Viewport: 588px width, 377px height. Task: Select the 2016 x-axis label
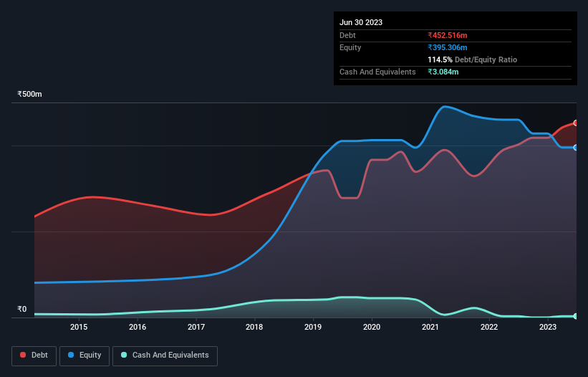click(138, 327)
